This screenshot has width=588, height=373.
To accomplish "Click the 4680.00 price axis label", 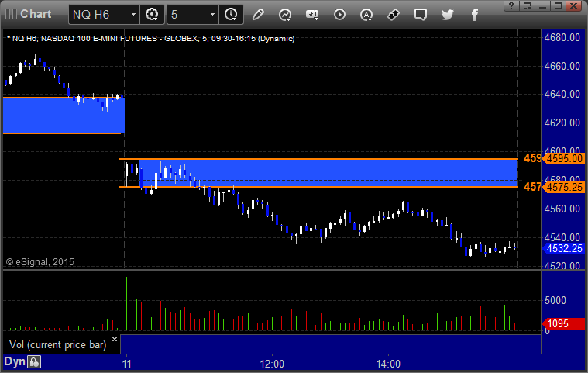I will 562,37.
